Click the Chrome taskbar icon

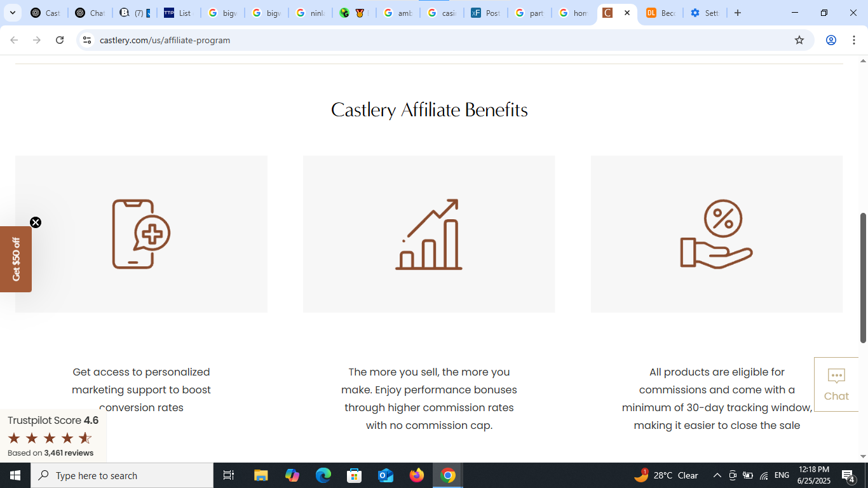(x=448, y=475)
